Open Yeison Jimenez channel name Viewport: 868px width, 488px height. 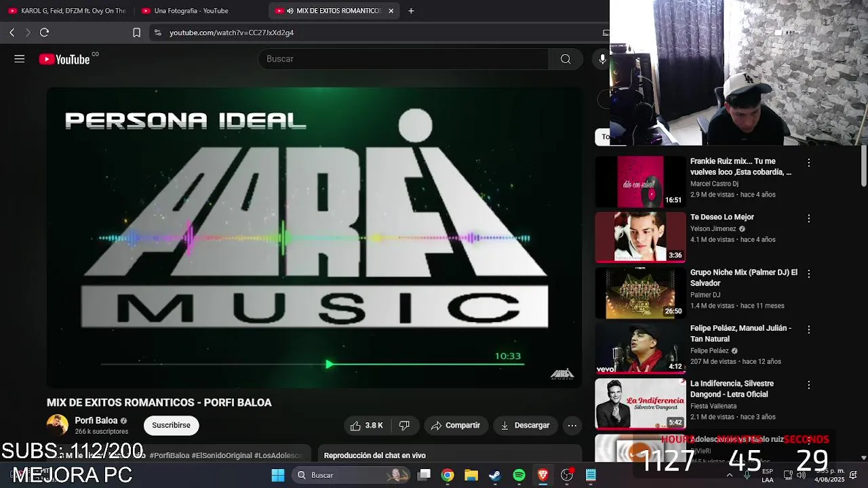(713, 229)
